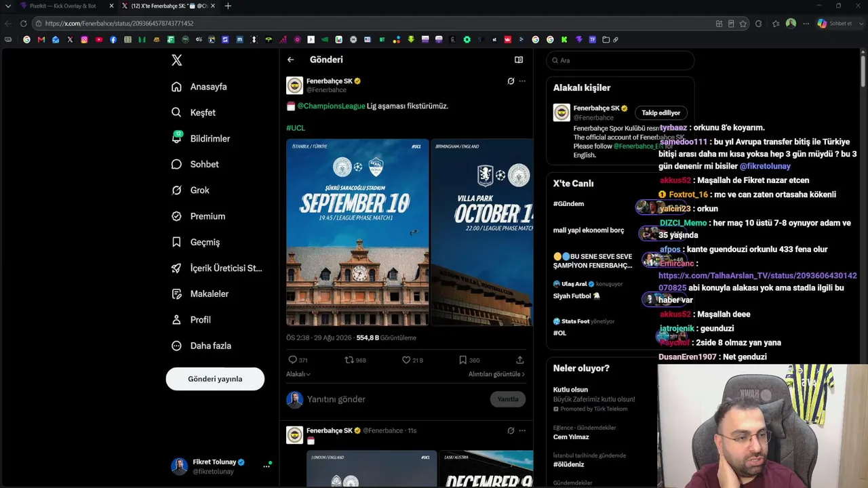This screenshot has width=868, height=488.
Task: Open Geçmiş bookmarks in sidebar
Action: 195,242
